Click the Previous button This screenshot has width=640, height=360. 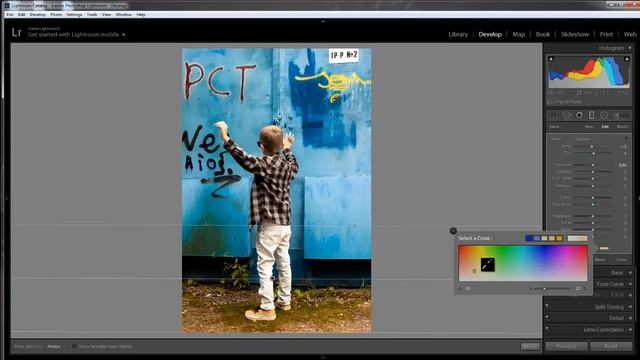click(x=566, y=346)
